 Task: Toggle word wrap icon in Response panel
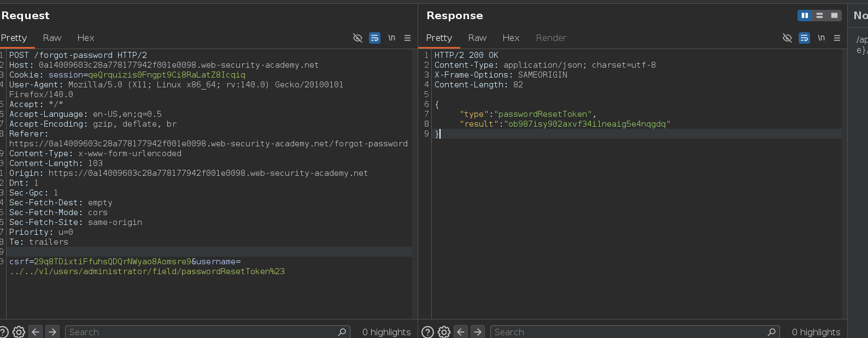pos(804,38)
